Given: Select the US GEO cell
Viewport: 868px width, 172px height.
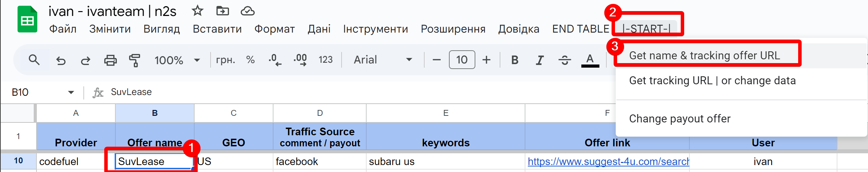Looking at the screenshot, I should coord(234,161).
